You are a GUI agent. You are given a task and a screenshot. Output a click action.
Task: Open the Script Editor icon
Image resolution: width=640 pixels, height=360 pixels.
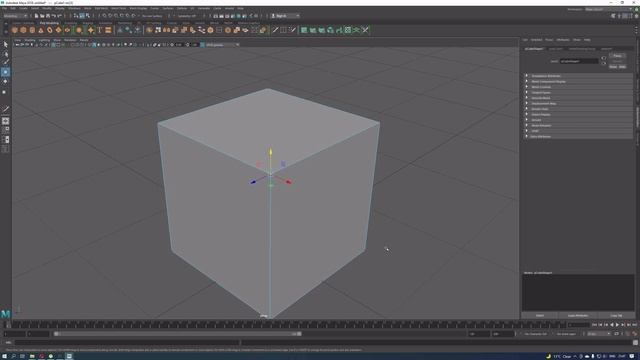[x=635, y=342]
